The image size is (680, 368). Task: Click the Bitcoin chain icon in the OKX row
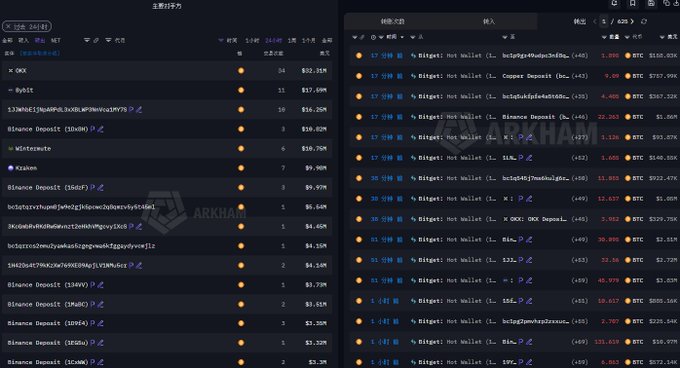click(241, 71)
